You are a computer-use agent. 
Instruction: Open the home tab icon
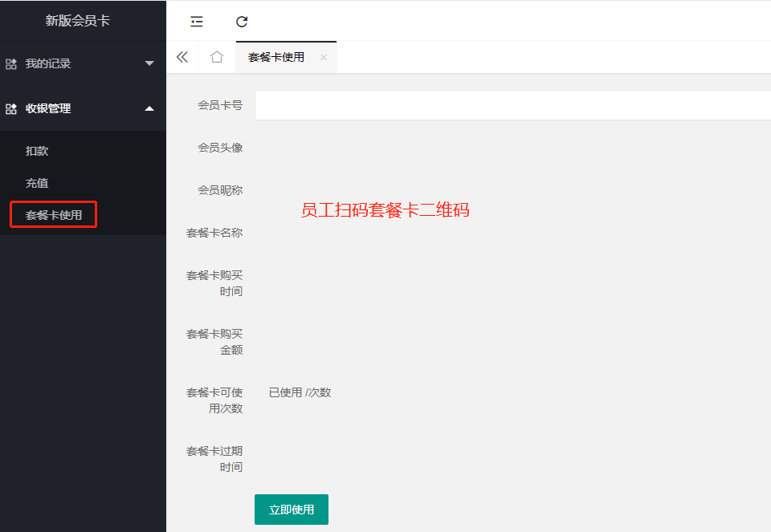(217, 57)
